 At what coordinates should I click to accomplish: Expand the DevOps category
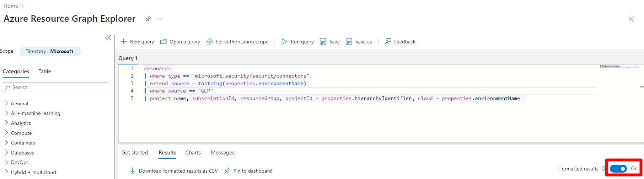(6, 162)
